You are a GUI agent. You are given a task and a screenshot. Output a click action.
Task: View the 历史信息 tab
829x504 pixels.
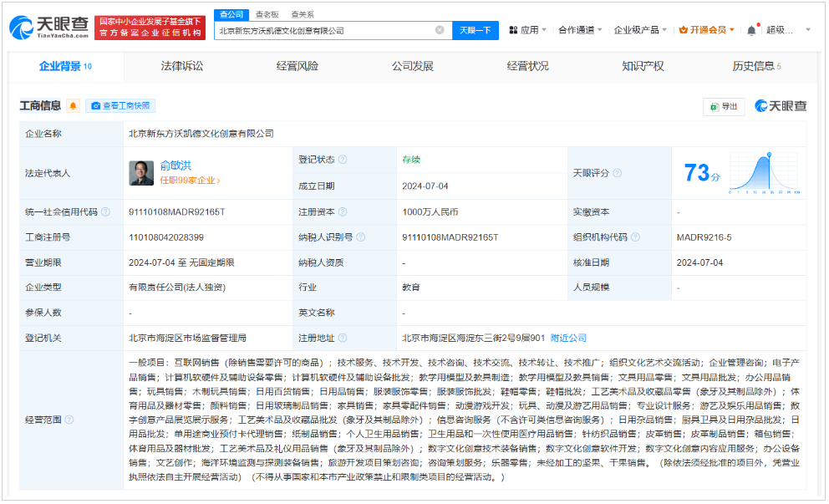pos(756,66)
